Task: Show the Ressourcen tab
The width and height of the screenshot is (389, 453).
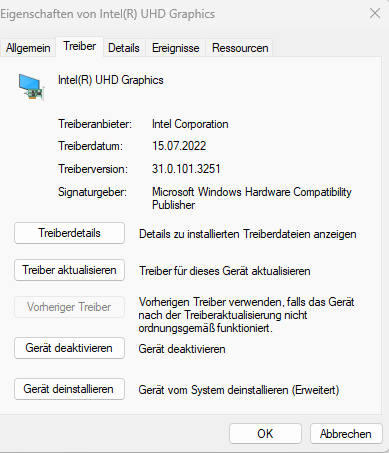Action: coord(240,48)
